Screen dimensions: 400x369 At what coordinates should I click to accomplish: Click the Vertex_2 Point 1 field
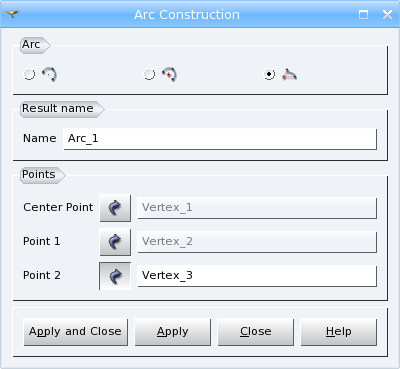[257, 242]
